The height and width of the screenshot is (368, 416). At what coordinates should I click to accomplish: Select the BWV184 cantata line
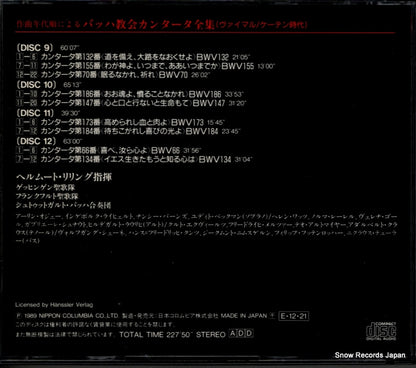pos(128,131)
